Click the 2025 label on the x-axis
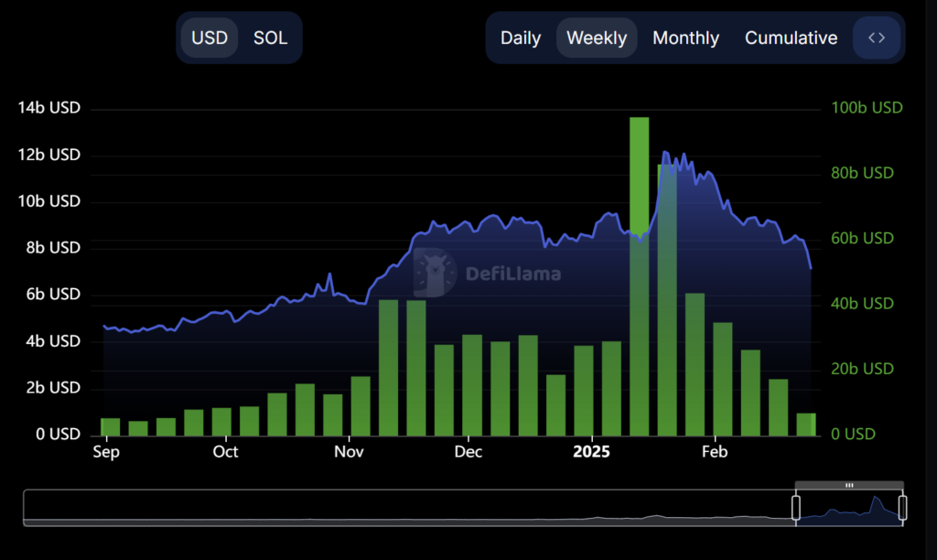The height and width of the screenshot is (560, 937). 591,452
